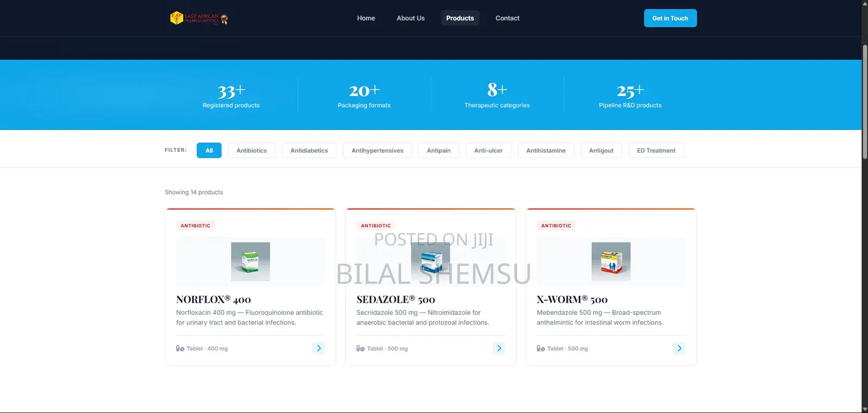
Task: Click the '25+' pipeline R&D figure
Action: [630, 90]
